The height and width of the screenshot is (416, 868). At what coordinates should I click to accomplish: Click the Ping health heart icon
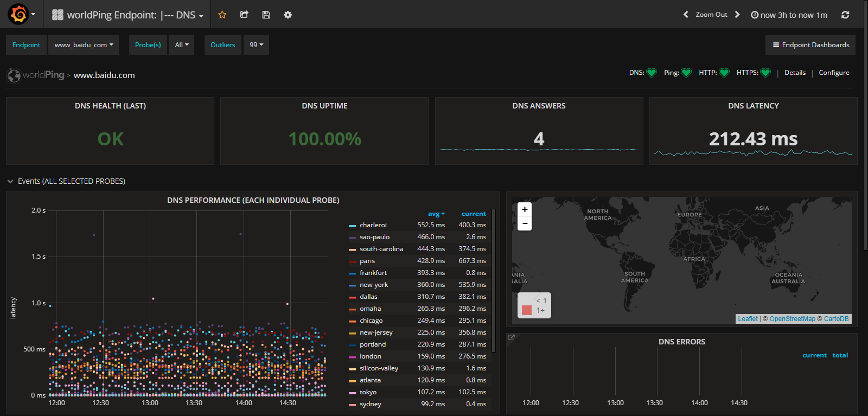686,73
